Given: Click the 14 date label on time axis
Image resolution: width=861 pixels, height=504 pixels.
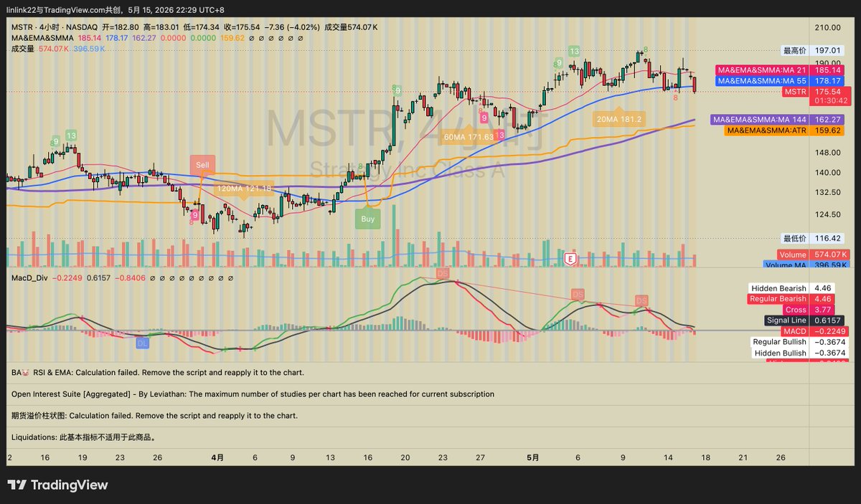Looking at the screenshot, I should click(x=668, y=457).
